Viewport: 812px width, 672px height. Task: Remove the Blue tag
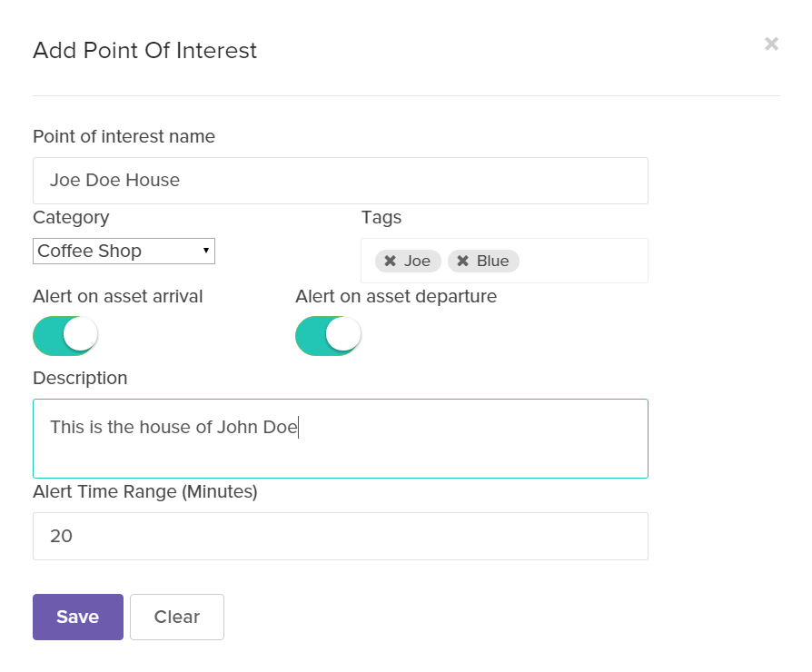[462, 262]
